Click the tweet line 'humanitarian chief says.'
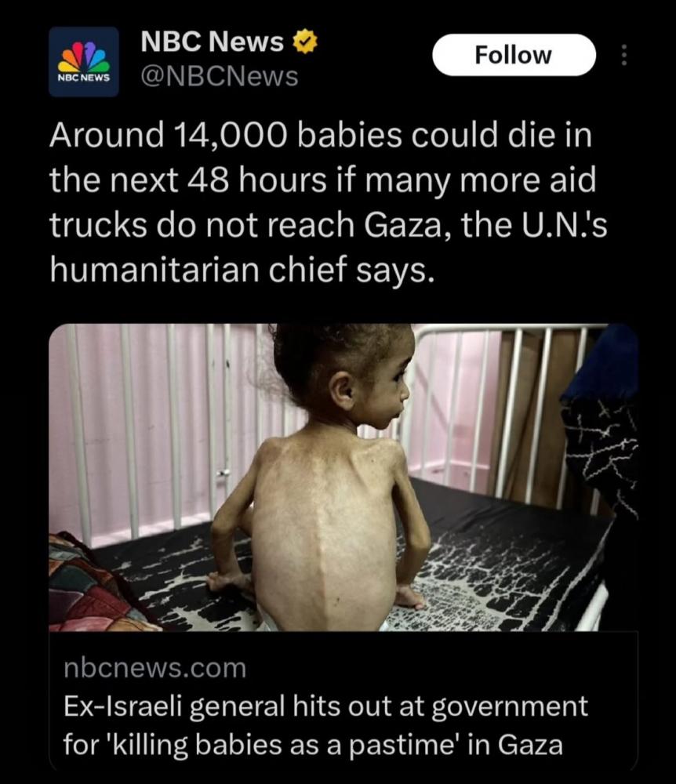676x784 pixels. click(x=240, y=270)
